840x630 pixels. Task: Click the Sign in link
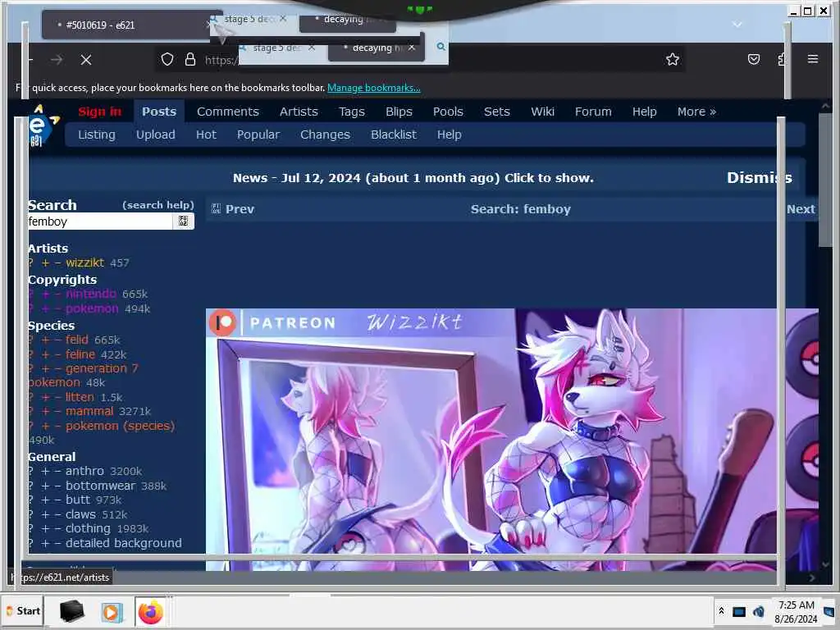tap(99, 112)
